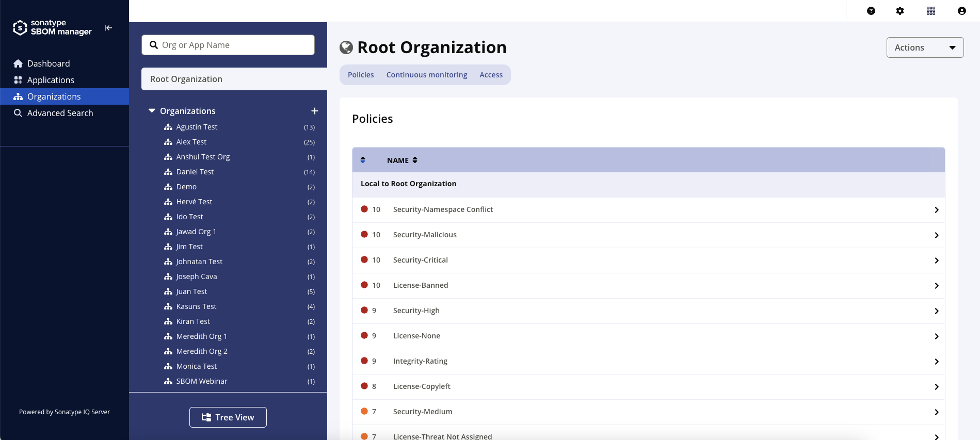Expand the Security-Namespace Conflict policy chevron

click(x=936, y=210)
